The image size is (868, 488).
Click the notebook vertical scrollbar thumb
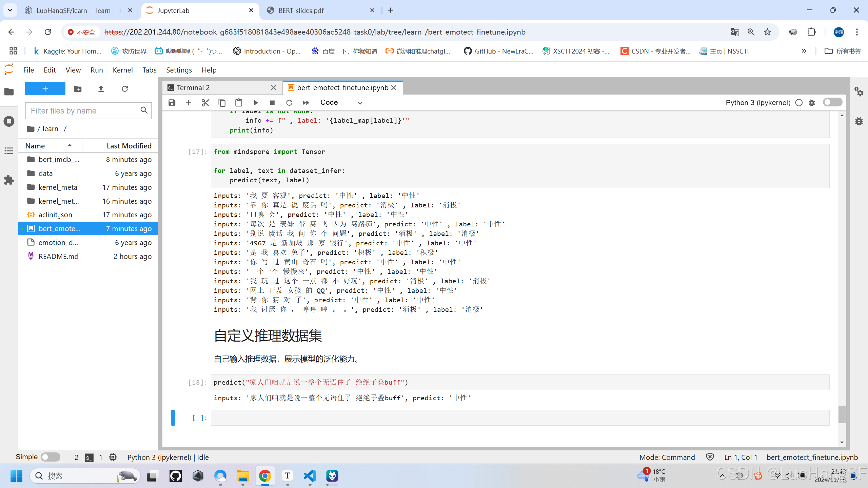(842, 414)
